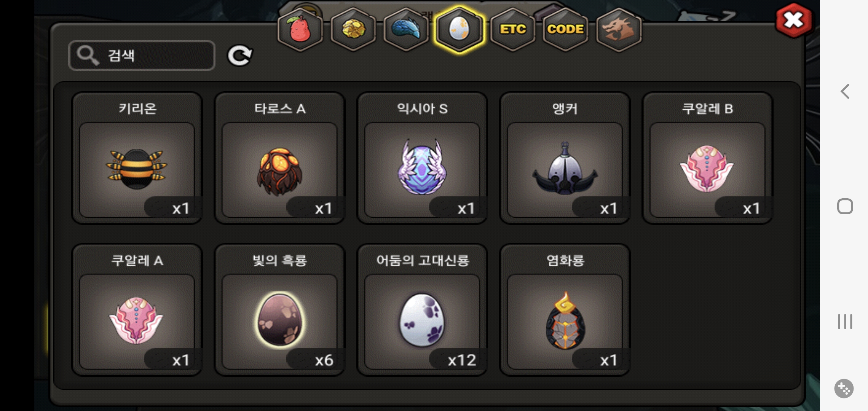Open the blue feather tab

[406, 30]
